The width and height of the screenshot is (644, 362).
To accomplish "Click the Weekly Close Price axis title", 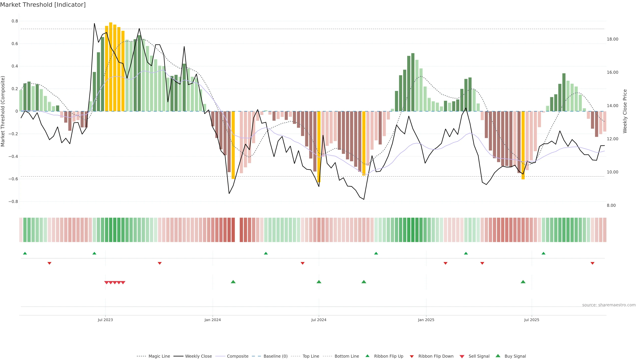I will [625, 111].
